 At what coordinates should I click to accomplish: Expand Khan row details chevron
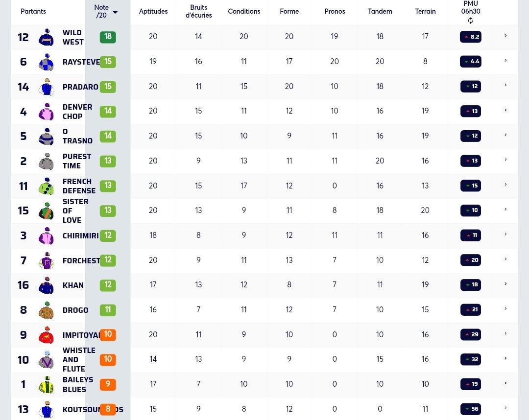[x=505, y=284]
